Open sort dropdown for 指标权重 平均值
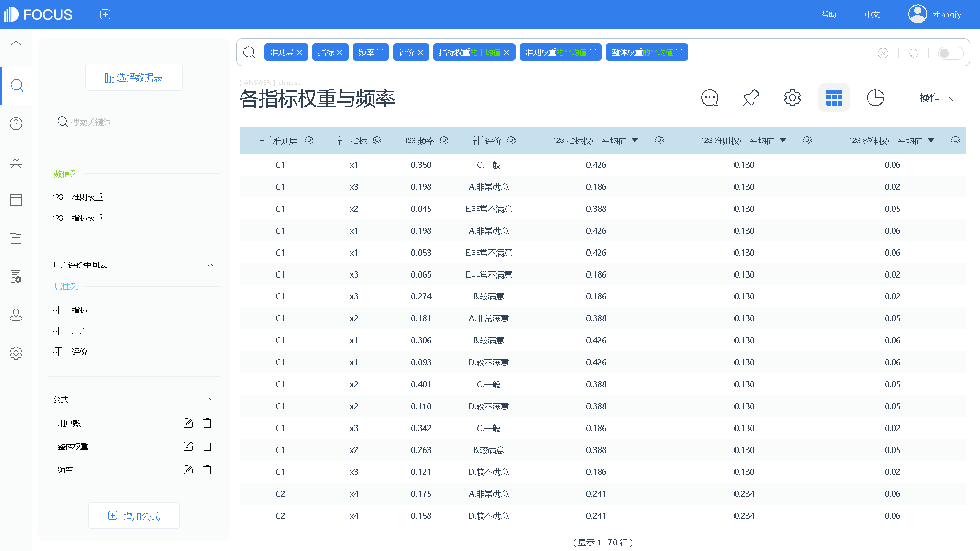The image size is (980, 551). 635,140
